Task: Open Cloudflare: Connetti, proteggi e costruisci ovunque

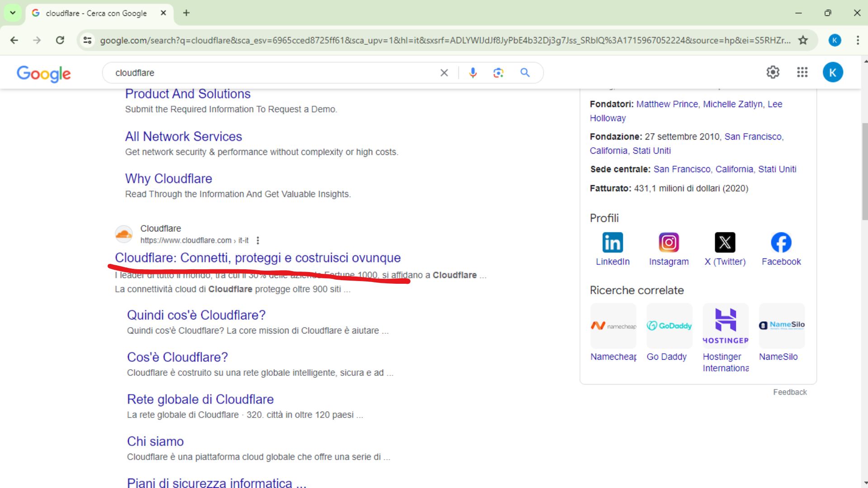Action: coord(258,258)
